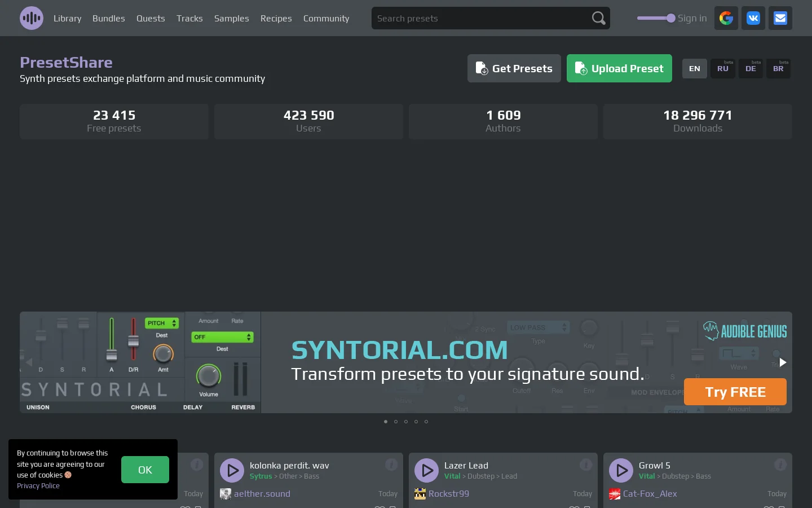This screenshot has width=812, height=508.
Task: Advance banner with the right arrow
Action: pos(783,362)
